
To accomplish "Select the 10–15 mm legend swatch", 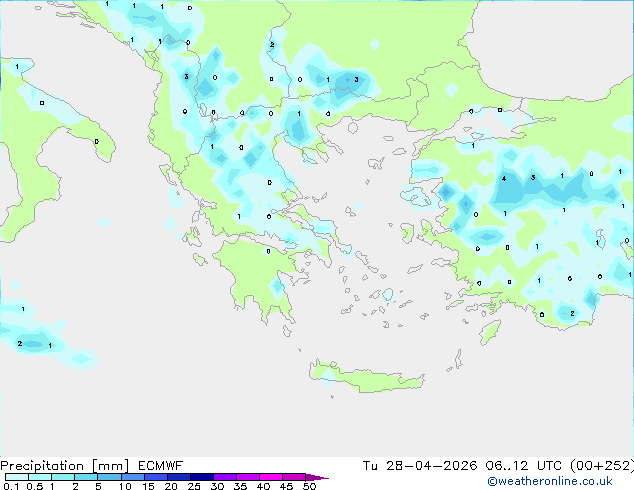I will click(132, 477).
